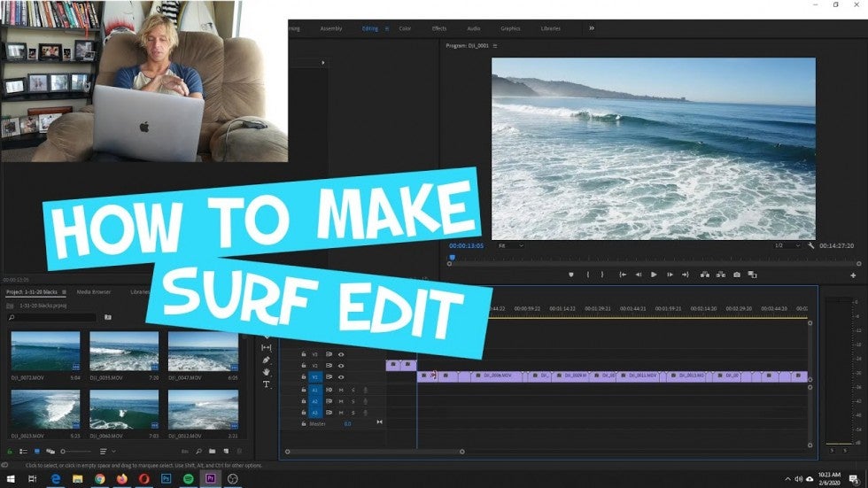Viewport: 868px width, 488px height.
Task: Switch to the Graphics workspace
Action: pyautogui.click(x=510, y=28)
